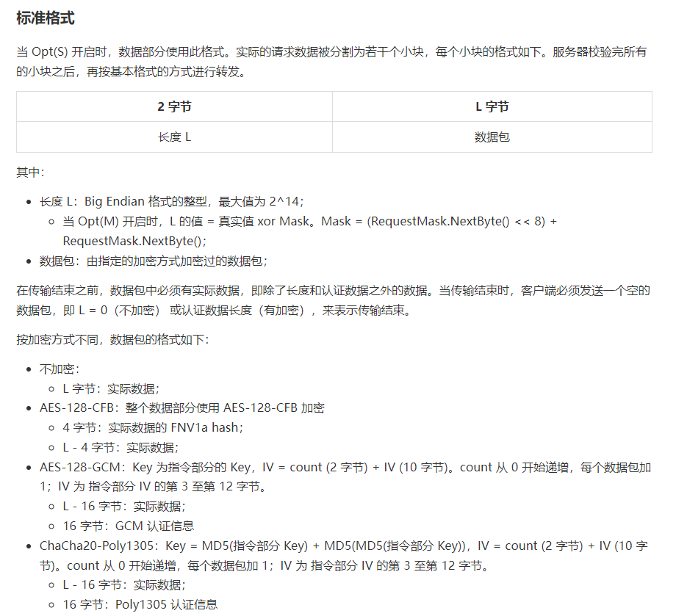Click bullet starting ChaCha20-Poly1305：Key = MD5
Screen dimensions: 676x616
click(x=344, y=556)
